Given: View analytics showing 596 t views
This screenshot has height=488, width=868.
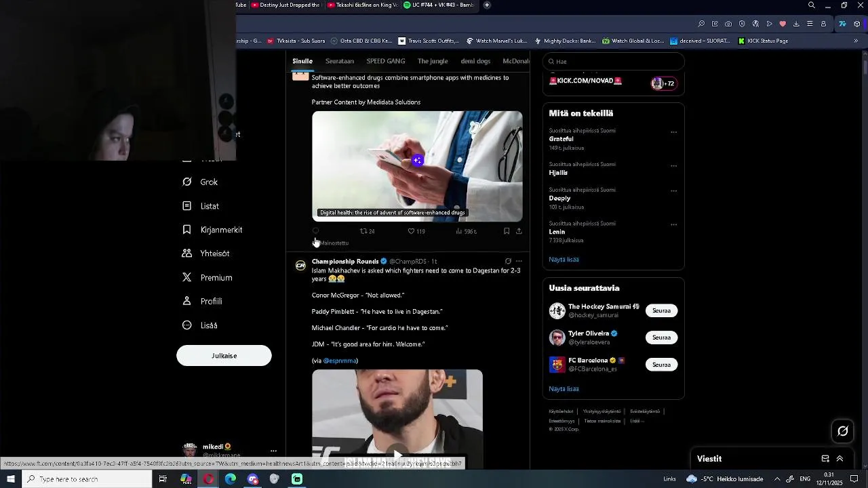Looking at the screenshot, I should pos(466,231).
